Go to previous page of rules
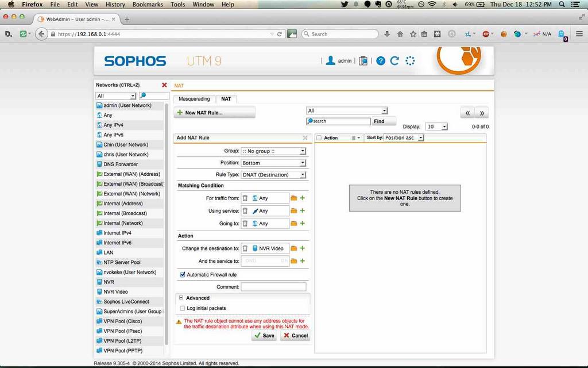 pyautogui.click(x=467, y=113)
